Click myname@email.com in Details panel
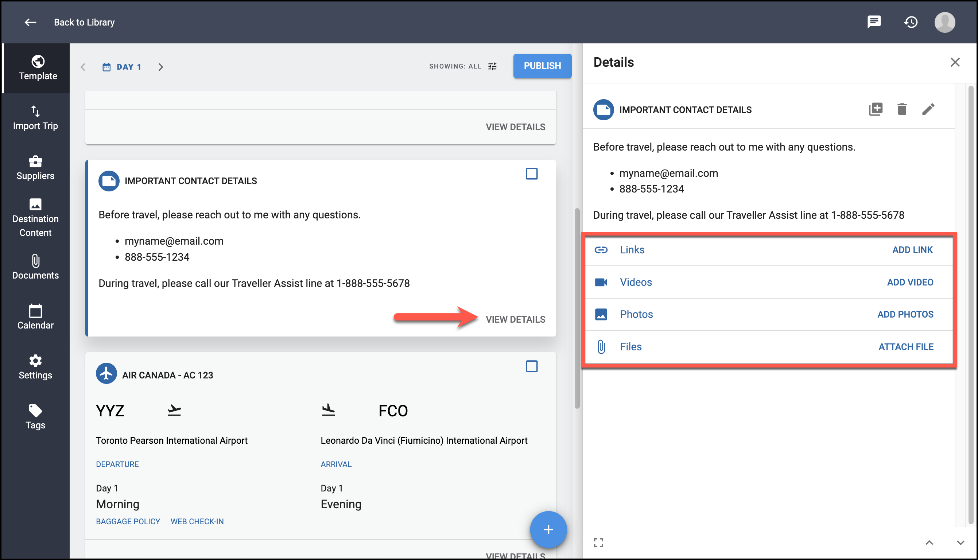 click(x=668, y=173)
